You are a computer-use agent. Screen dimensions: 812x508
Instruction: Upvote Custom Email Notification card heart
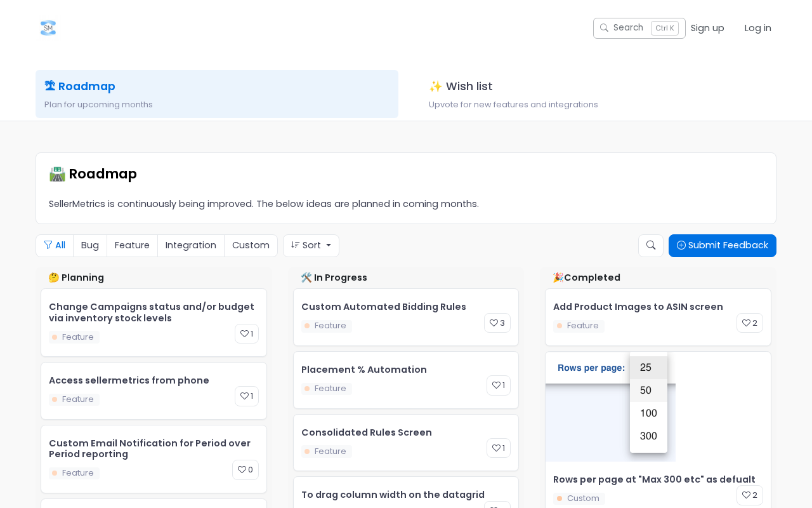click(246, 470)
